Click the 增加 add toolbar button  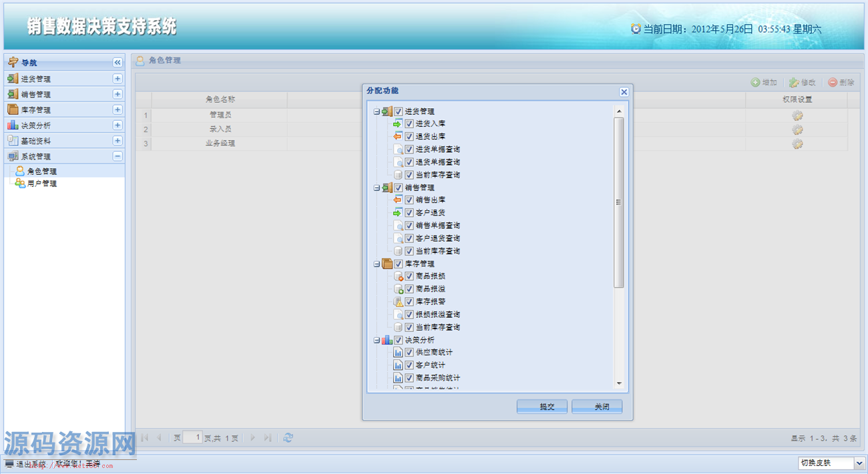[764, 82]
